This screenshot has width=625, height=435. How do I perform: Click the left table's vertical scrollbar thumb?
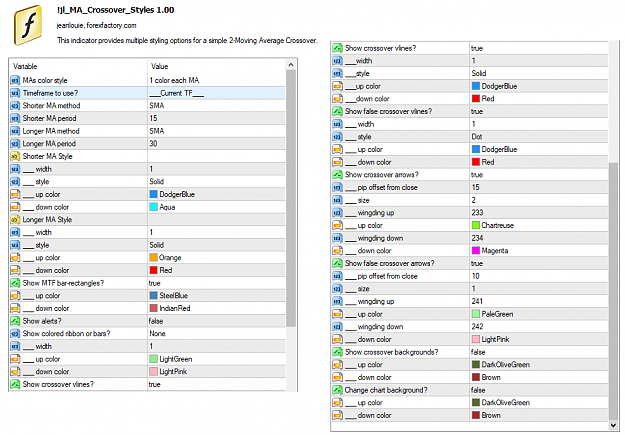point(291,198)
